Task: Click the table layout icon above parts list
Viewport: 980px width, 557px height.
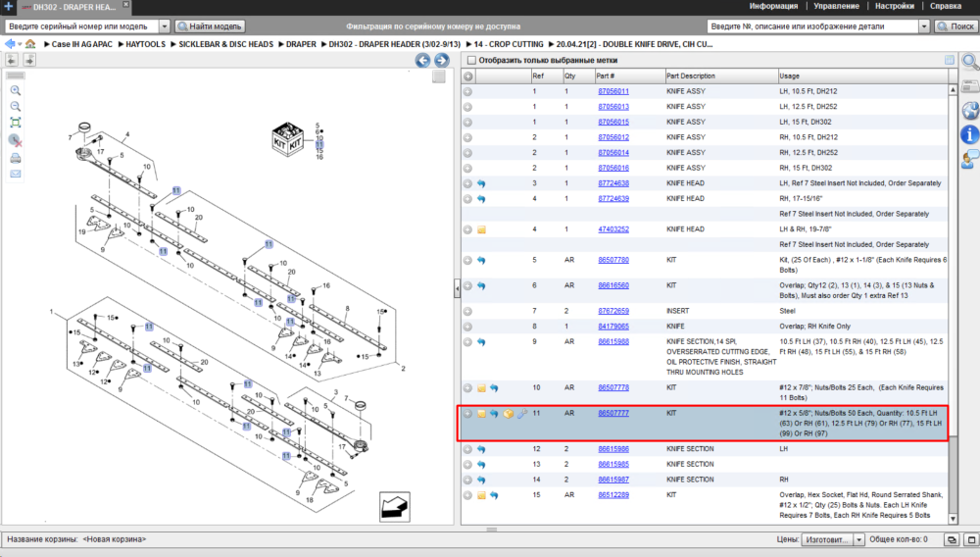Action: [x=950, y=60]
